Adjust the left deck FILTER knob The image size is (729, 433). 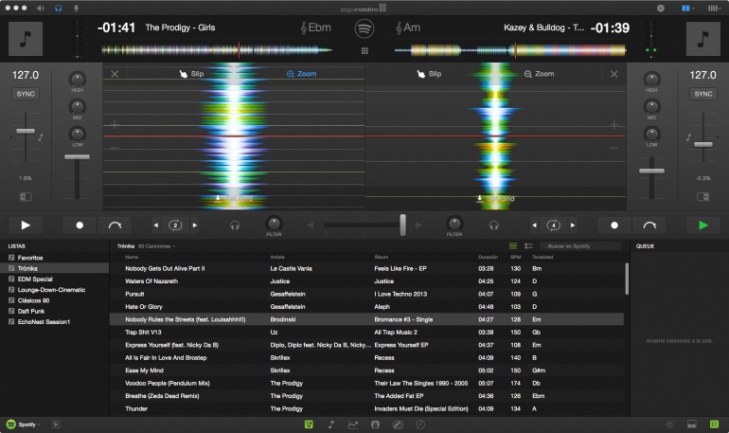coord(274,223)
